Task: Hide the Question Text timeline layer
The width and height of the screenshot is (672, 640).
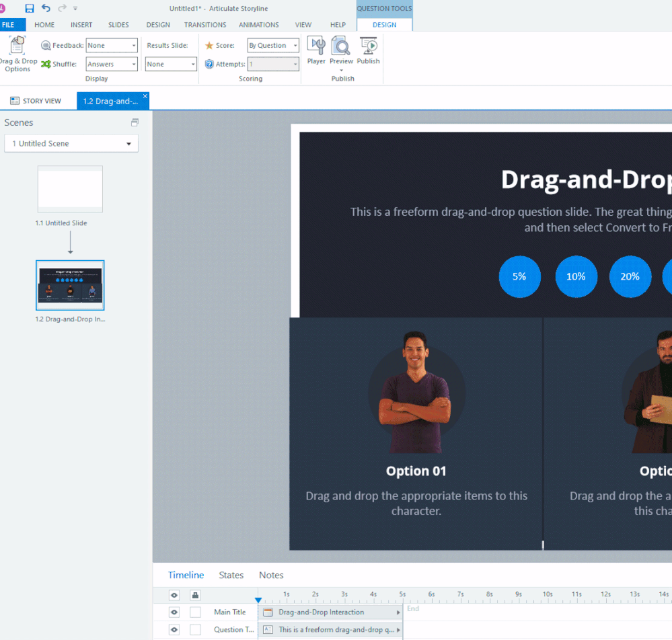Action: pyautogui.click(x=174, y=630)
